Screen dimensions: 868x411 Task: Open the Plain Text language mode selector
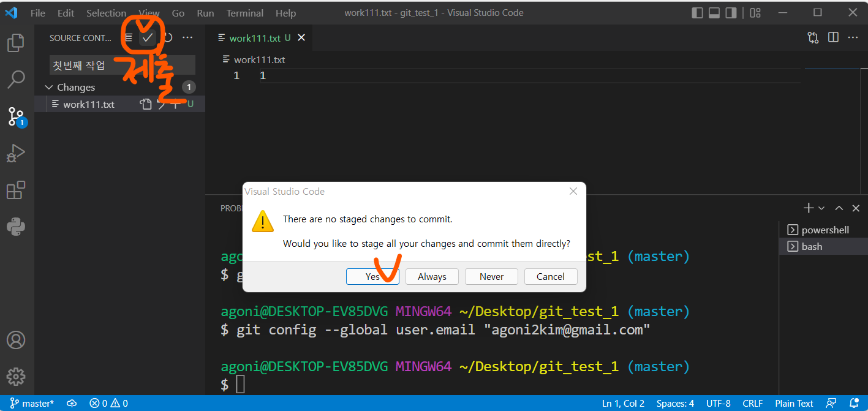coord(794,403)
